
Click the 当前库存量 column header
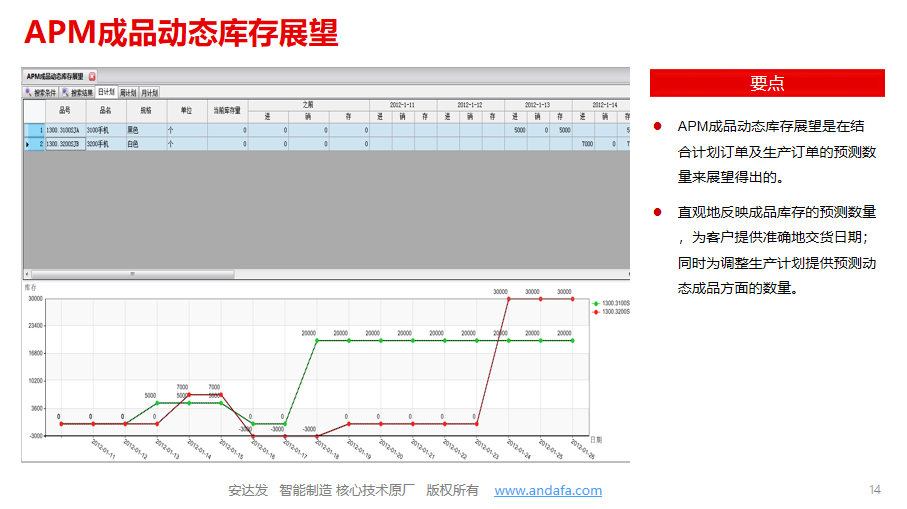pos(227,110)
